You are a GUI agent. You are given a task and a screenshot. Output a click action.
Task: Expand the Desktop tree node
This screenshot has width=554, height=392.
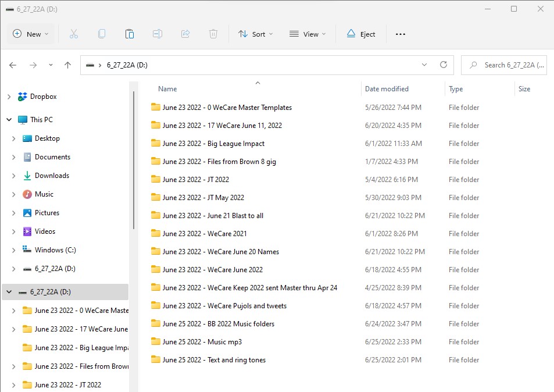click(14, 138)
